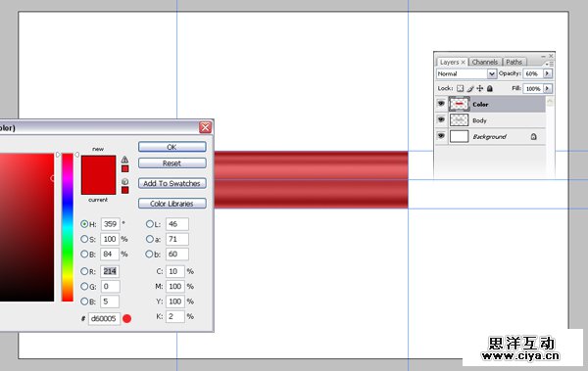The height and width of the screenshot is (371, 588).
Task: Click the lock all padlock icon
Action: tap(490, 89)
